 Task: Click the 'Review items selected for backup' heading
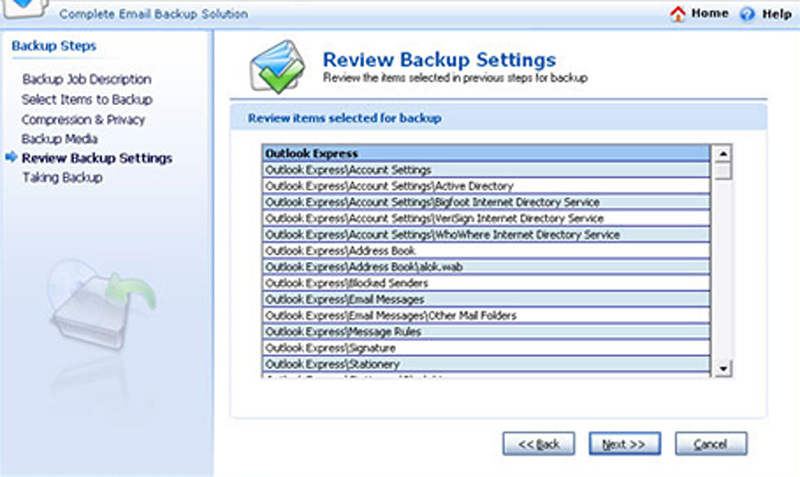click(345, 118)
